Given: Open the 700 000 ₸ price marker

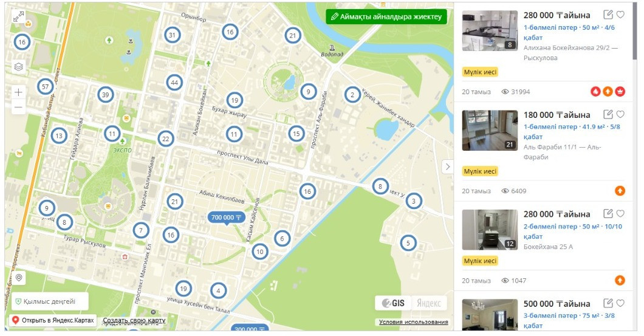Looking at the screenshot, I should pos(226,218).
